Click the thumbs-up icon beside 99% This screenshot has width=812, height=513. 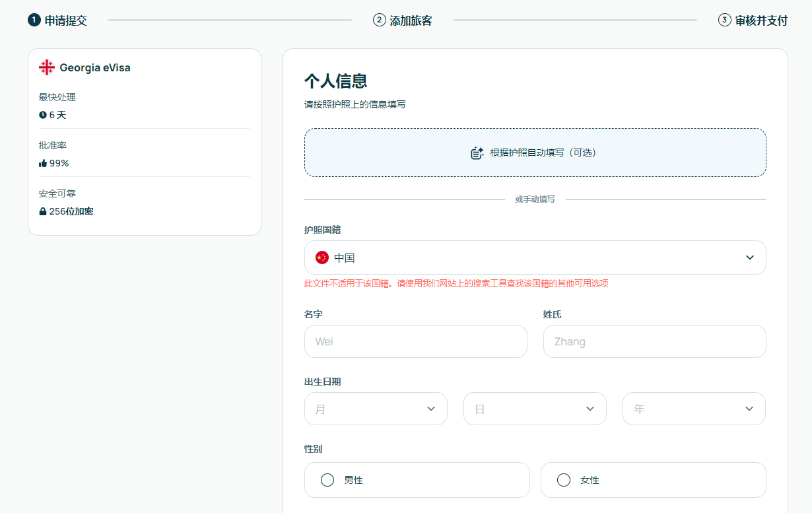coord(43,163)
